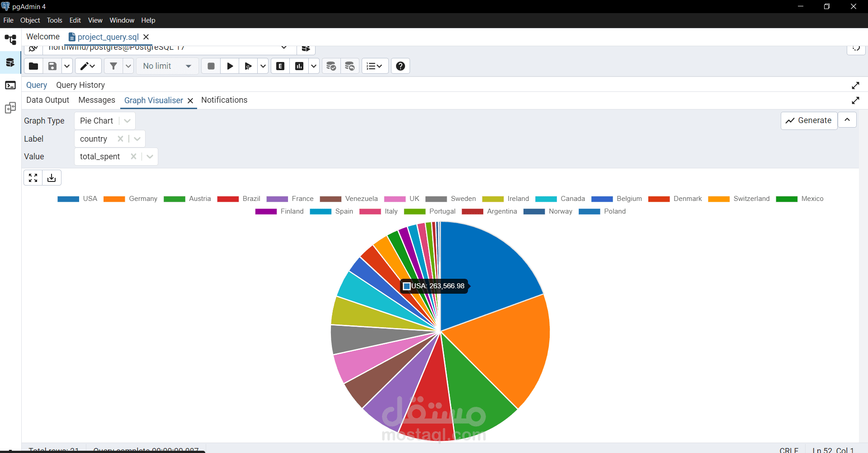Expand the explain options dropdown arrow
Viewport: 868px width, 453px height.
(x=314, y=66)
